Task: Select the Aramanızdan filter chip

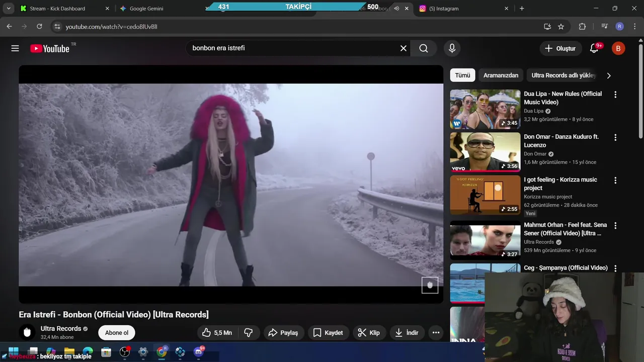Action: click(x=501, y=75)
